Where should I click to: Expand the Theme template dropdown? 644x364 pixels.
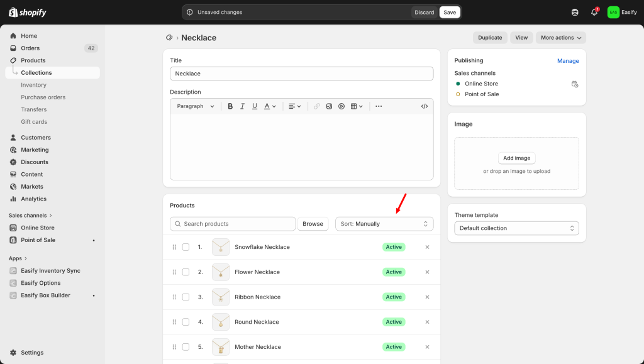516,228
